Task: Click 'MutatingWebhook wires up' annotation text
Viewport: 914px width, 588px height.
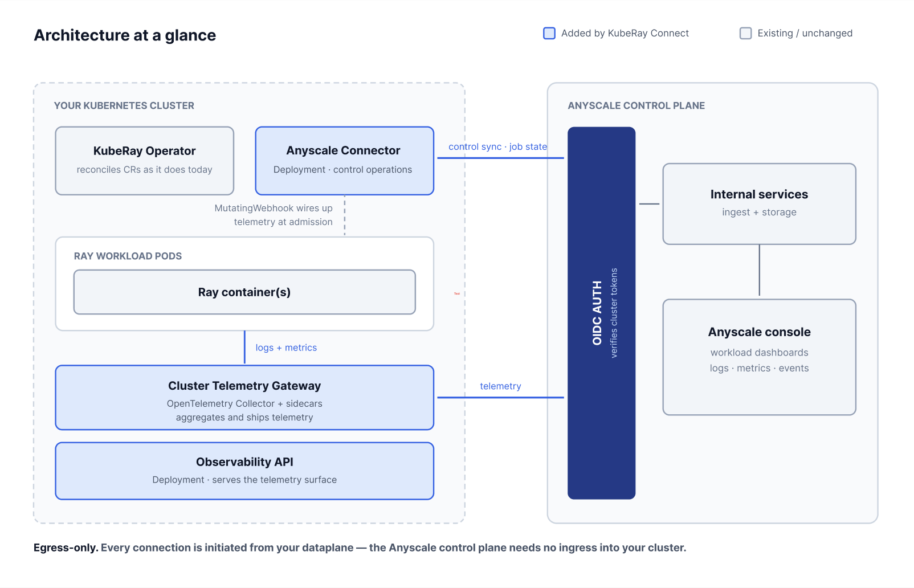Action: tap(274, 208)
